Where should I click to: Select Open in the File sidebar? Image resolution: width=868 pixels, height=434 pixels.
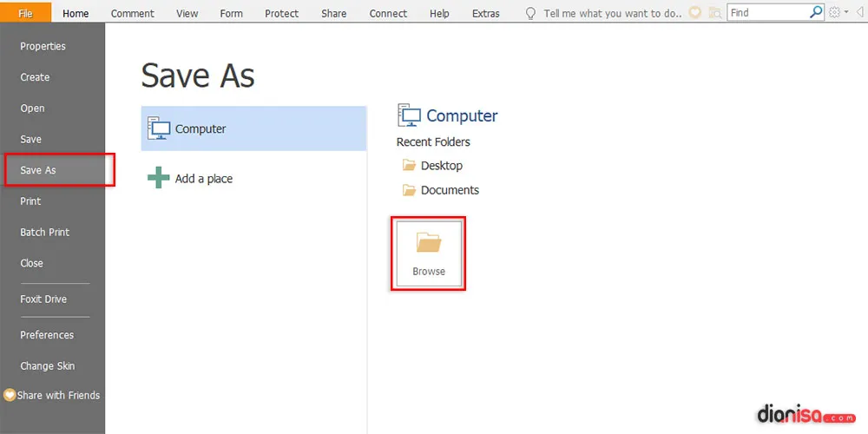[32, 108]
